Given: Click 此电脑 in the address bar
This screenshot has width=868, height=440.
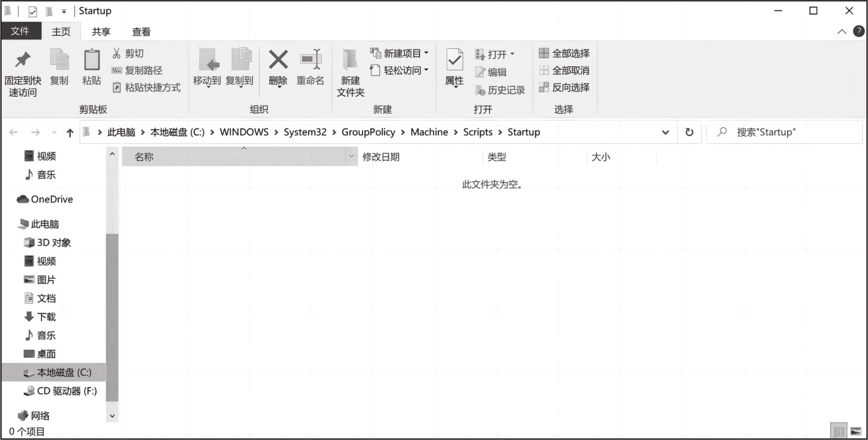Looking at the screenshot, I should pos(121,132).
